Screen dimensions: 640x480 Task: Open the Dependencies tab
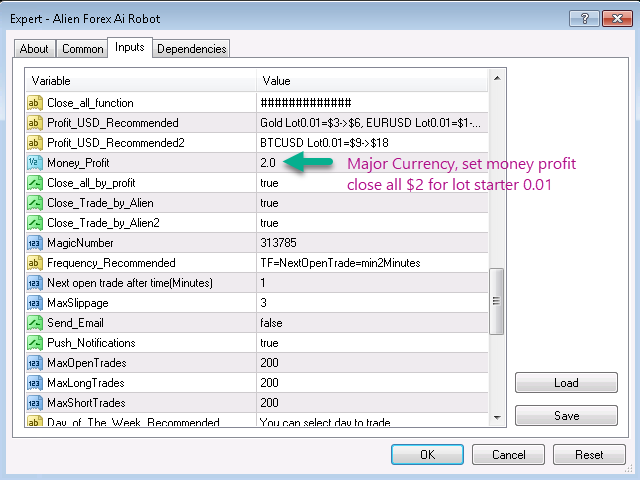coord(192,49)
